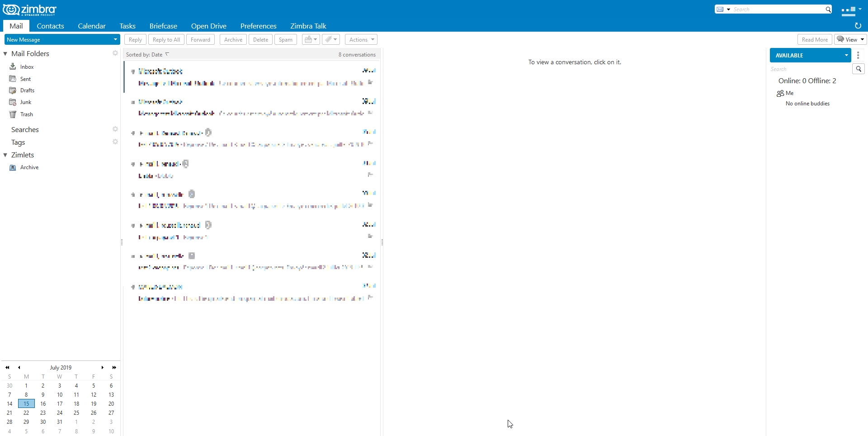The width and height of the screenshot is (868, 436).
Task: Click the Me buddy group icon
Action: click(780, 93)
